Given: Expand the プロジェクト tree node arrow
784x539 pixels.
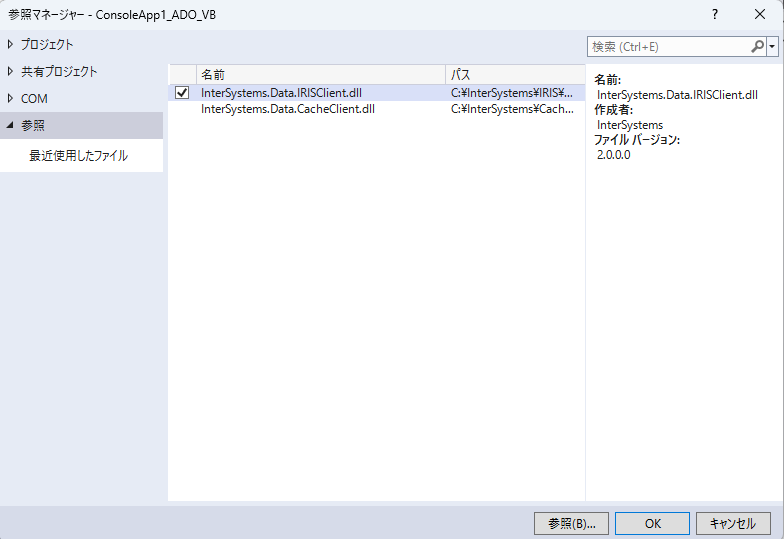Looking at the screenshot, I should coord(10,45).
